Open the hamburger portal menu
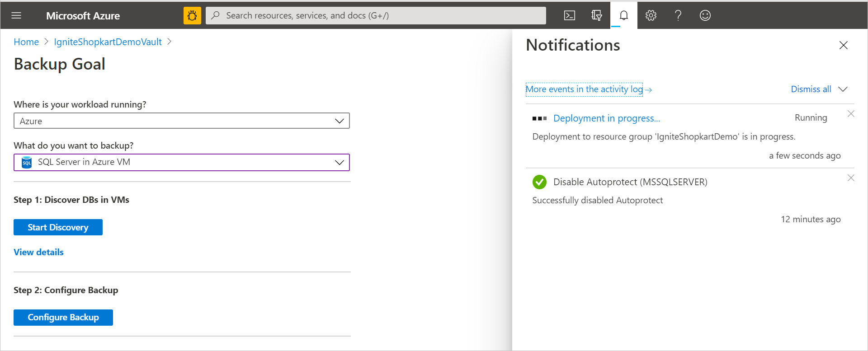Image resolution: width=868 pixels, height=351 pixels. [x=16, y=16]
